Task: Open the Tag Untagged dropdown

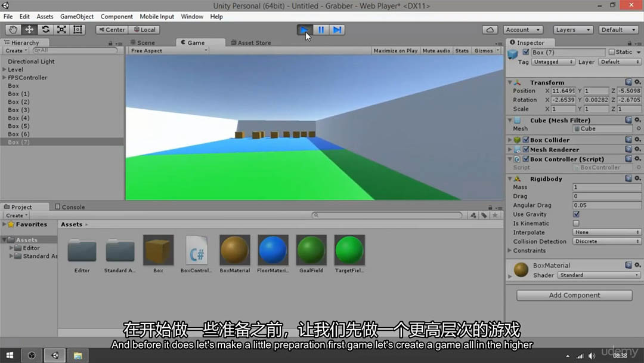Action: (553, 61)
